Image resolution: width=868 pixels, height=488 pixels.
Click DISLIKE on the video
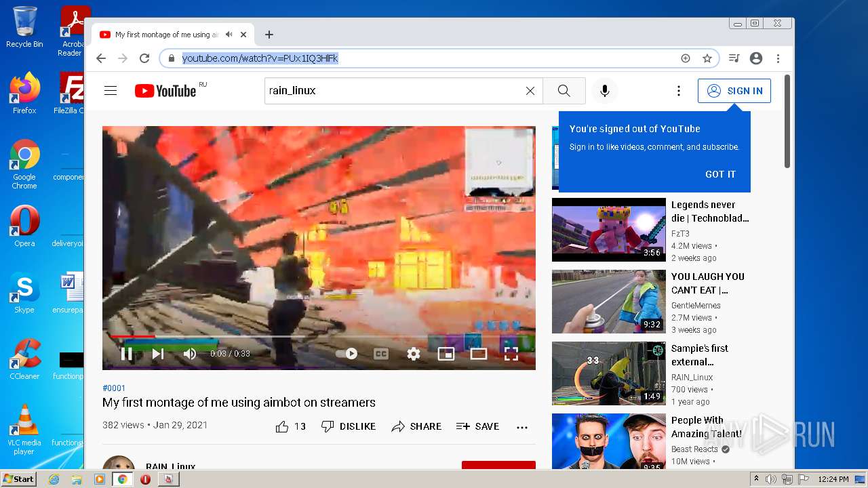point(349,426)
